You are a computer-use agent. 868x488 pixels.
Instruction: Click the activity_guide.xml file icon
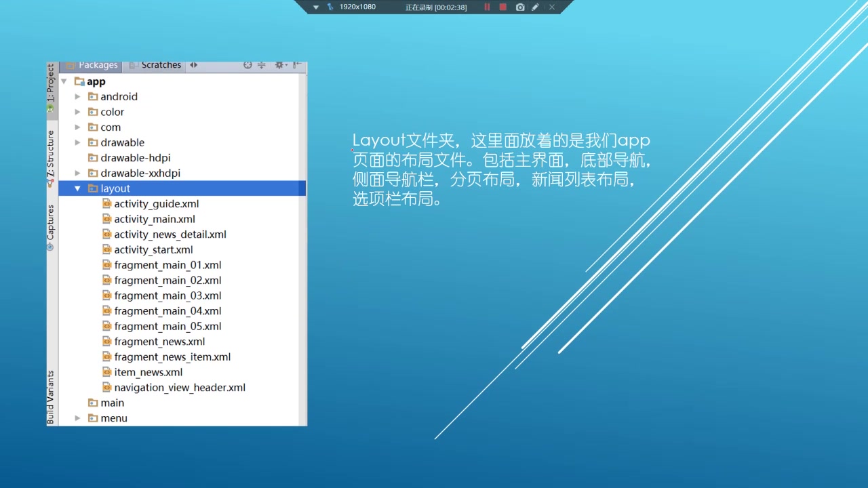coord(106,203)
